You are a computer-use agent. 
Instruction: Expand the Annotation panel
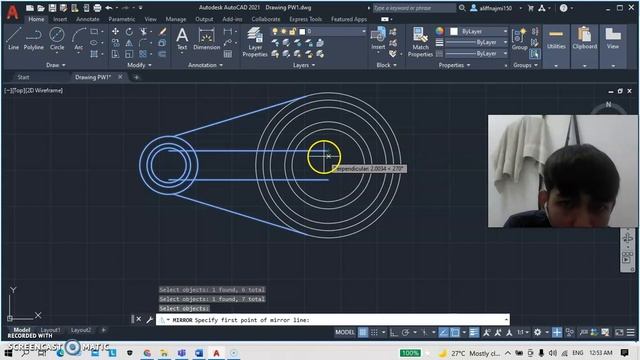[205, 65]
